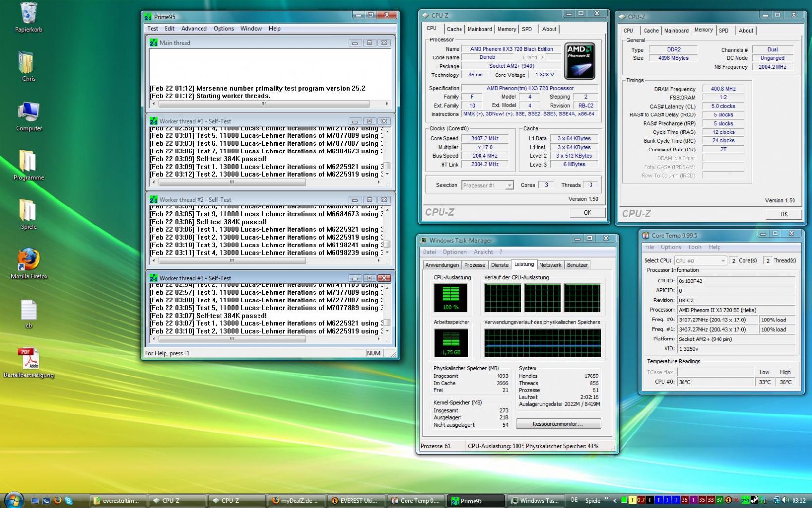Open the Advanced menu in Prime95
812x508 pixels.
(194, 29)
